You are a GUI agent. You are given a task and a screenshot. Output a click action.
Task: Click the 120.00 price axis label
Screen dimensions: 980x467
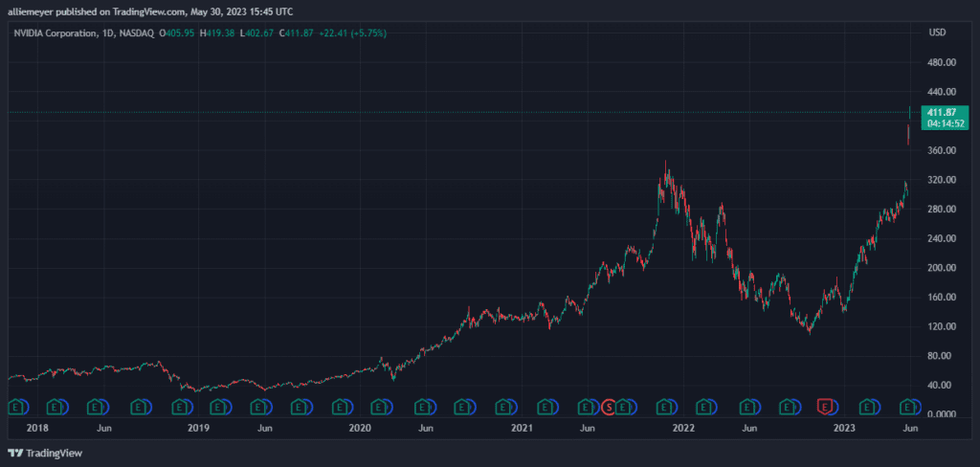tap(942, 327)
